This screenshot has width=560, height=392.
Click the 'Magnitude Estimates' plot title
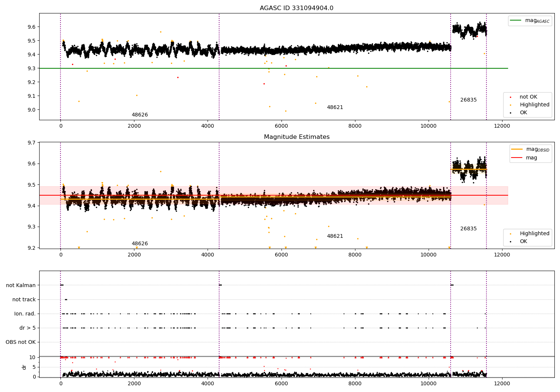(x=296, y=137)
